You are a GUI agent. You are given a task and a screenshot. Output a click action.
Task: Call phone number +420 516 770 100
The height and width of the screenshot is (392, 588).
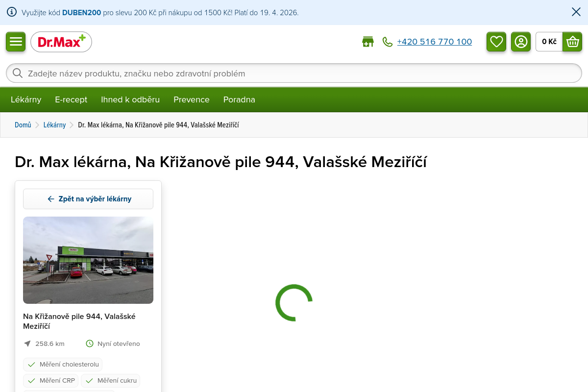434,42
